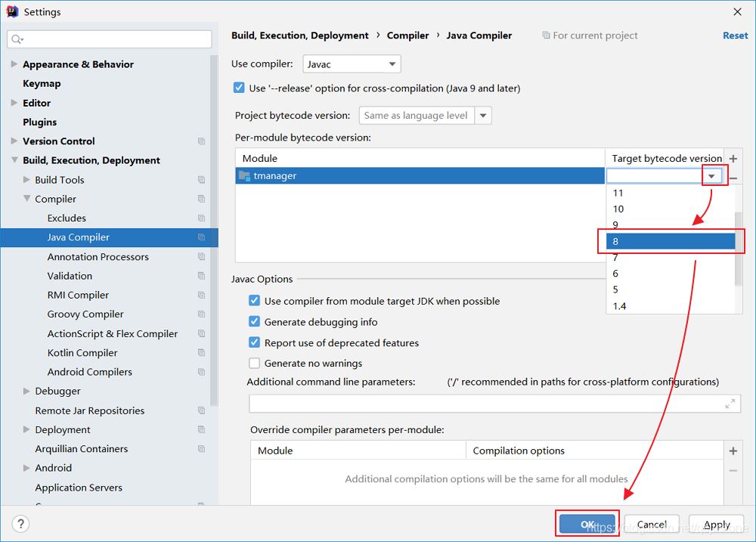Click project-level icon next to Java Compiler item
756x542 pixels.
[x=201, y=237]
